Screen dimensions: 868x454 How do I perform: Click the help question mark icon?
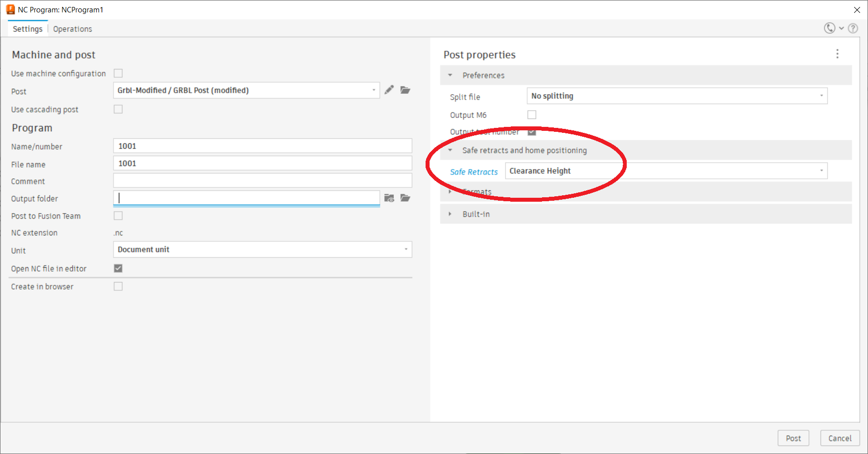853,28
